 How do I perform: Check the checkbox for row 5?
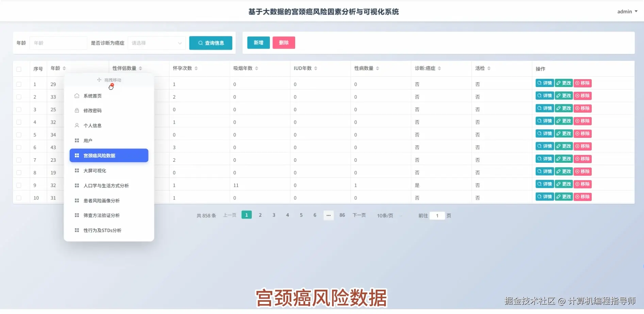tap(19, 135)
